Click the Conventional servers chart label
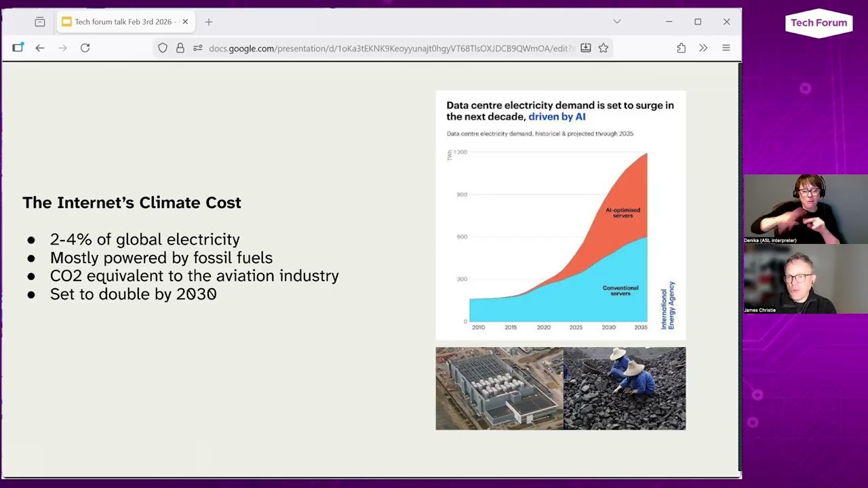This screenshot has width=868, height=488. pyautogui.click(x=620, y=291)
